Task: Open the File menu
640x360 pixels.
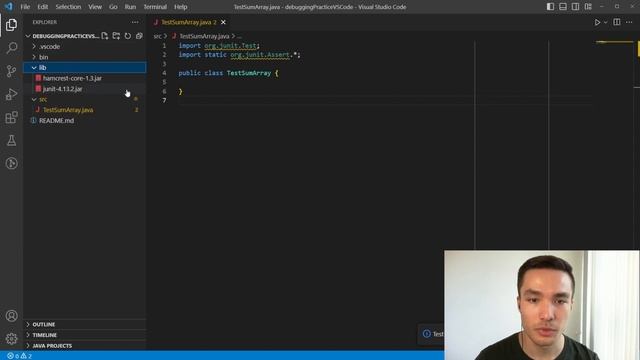Action: (x=25, y=7)
